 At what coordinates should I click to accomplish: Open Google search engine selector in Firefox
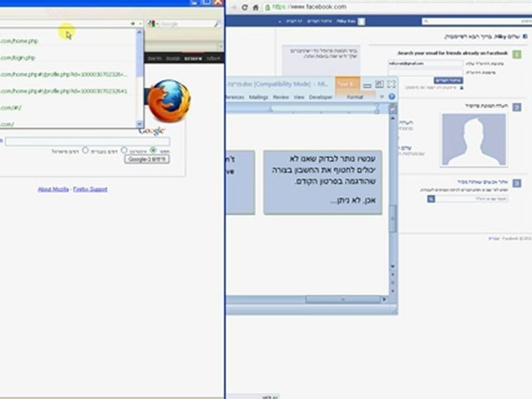click(x=152, y=23)
